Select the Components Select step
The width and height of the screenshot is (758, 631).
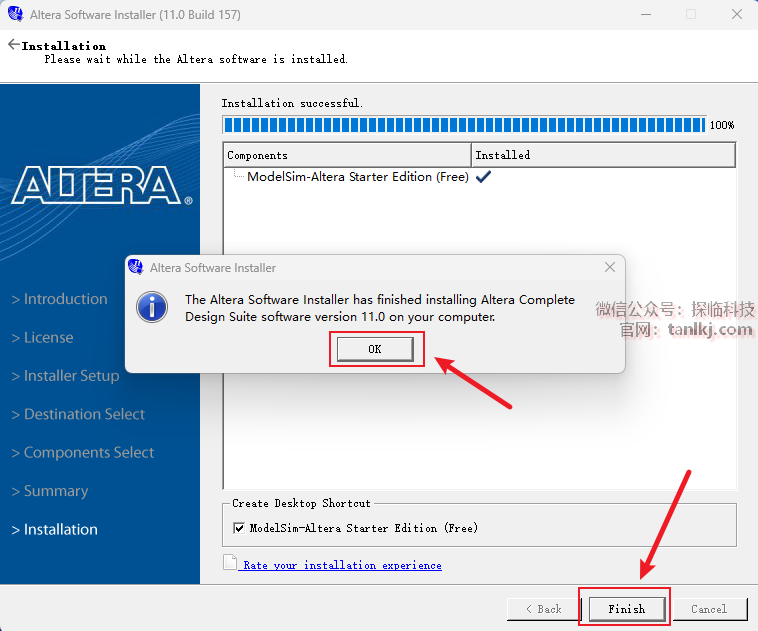83,453
